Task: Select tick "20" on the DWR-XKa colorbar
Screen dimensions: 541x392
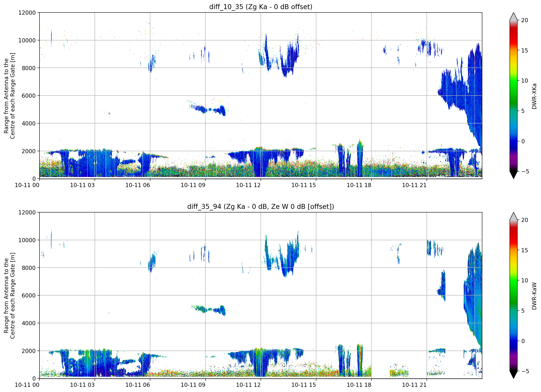Action: pos(525,20)
